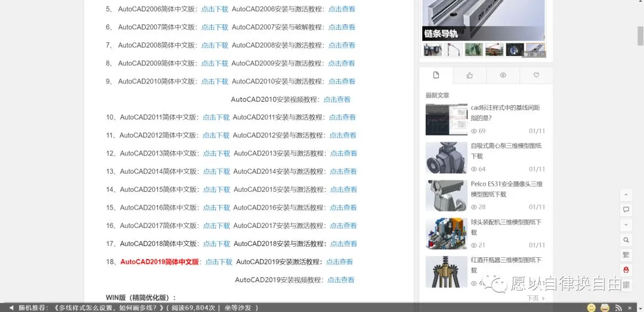The width and height of the screenshot is (644, 312).
Task: Click the left triangle arrow before 随机推荐
Action: (11, 307)
